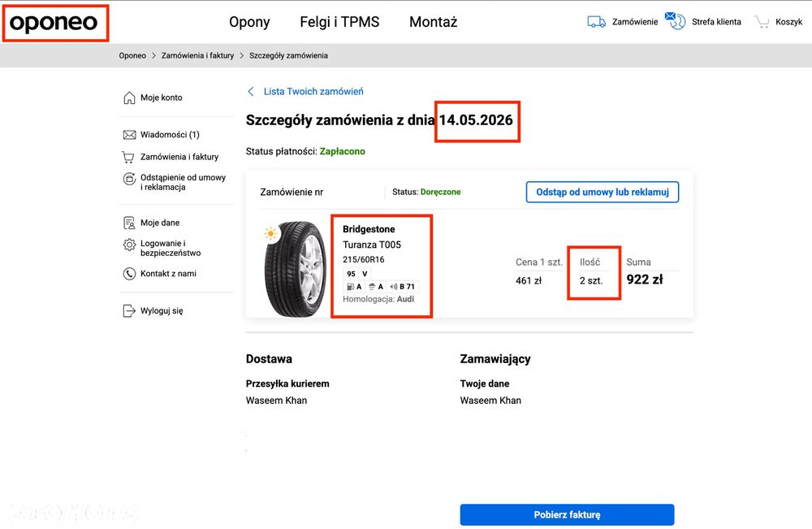The image size is (812, 529).
Task: Click the wet grip label icon A
Action: (x=376, y=287)
